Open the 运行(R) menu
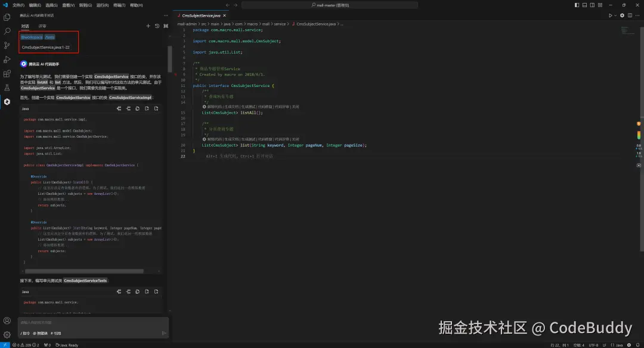644x348 pixels. 102,5
